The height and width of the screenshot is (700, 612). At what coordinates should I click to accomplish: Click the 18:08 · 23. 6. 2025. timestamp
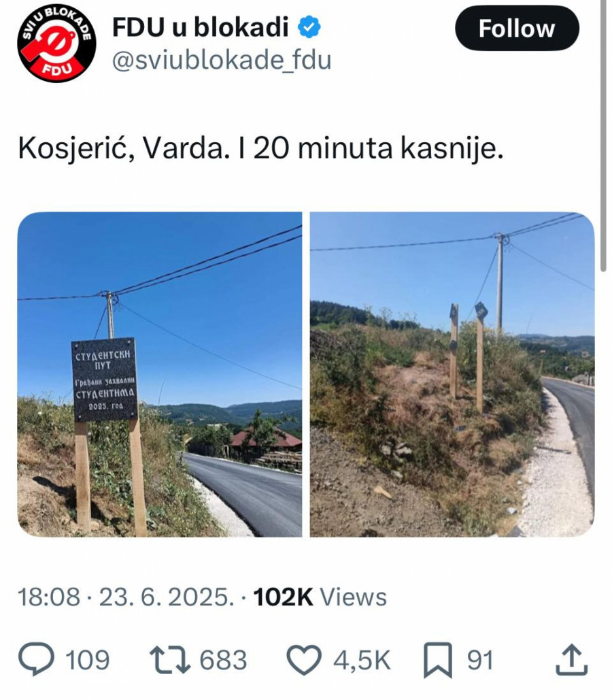[126, 597]
